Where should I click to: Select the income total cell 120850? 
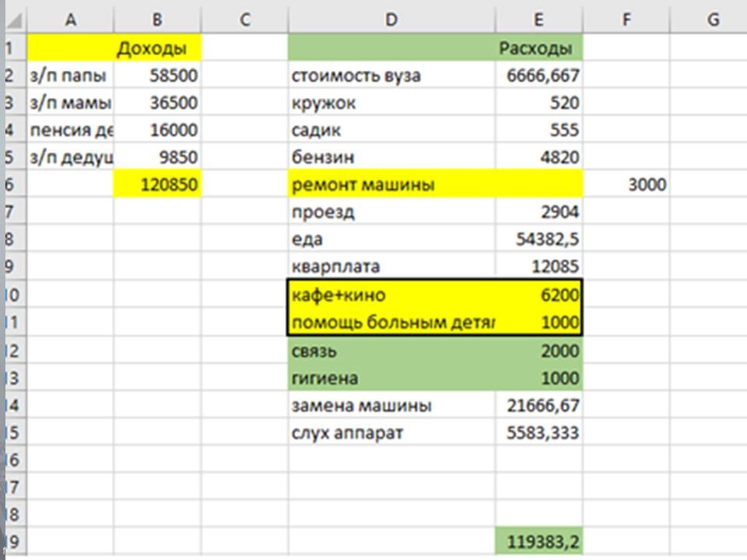pos(156,185)
